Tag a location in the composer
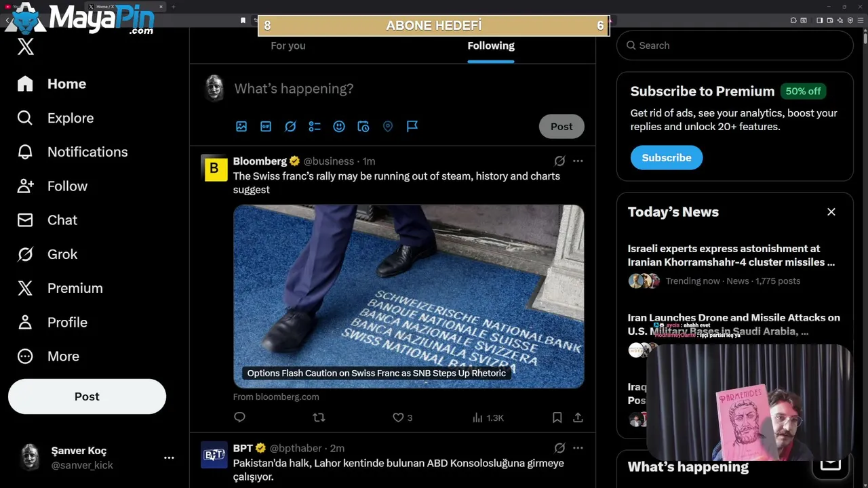The image size is (868, 488). coord(388,126)
